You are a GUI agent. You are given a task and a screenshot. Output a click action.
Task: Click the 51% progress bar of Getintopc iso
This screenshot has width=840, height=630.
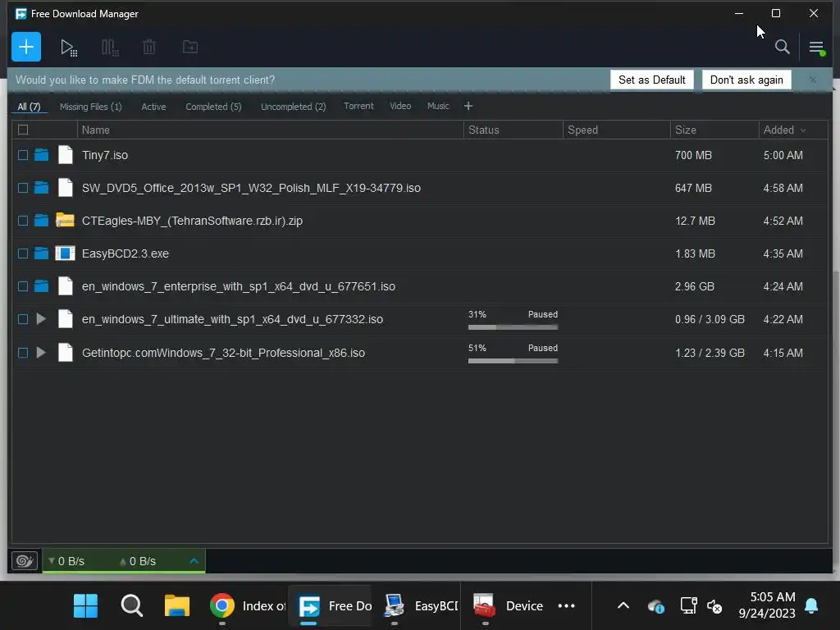[x=513, y=361]
